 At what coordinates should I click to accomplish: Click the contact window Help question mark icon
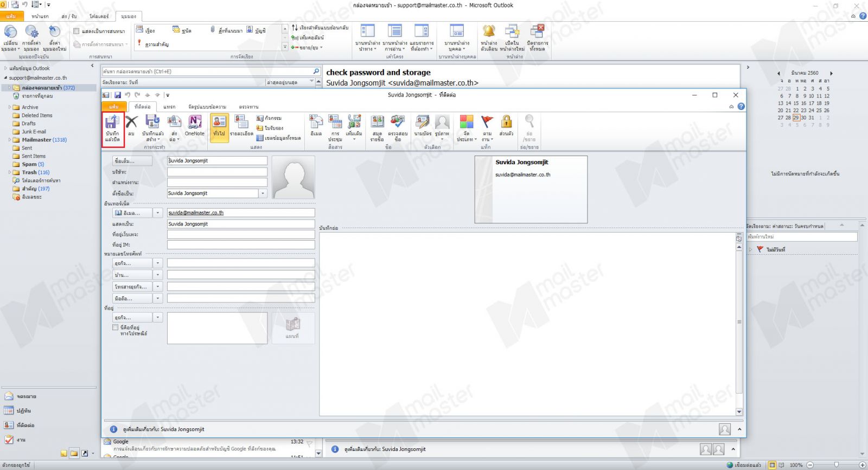click(741, 106)
